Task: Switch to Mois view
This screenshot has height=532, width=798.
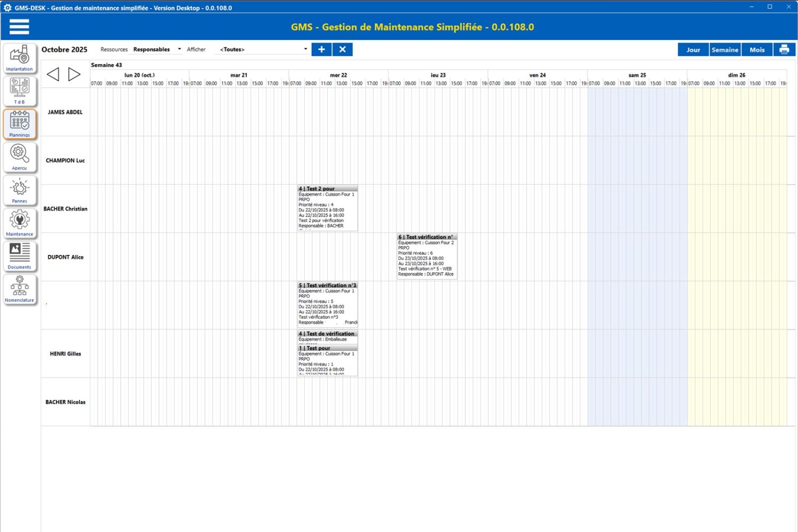Action: coord(757,49)
